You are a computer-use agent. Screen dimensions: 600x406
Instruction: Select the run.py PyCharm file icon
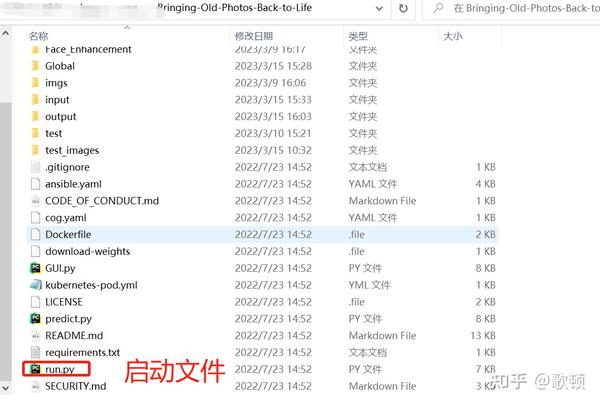coord(36,369)
